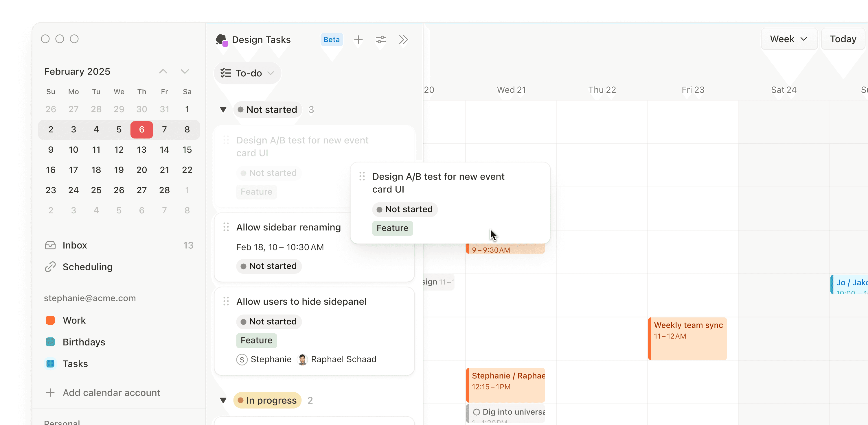Select February 14 in mini calendar
The height and width of the screenshot is (425, 868).
coord(164,149)
